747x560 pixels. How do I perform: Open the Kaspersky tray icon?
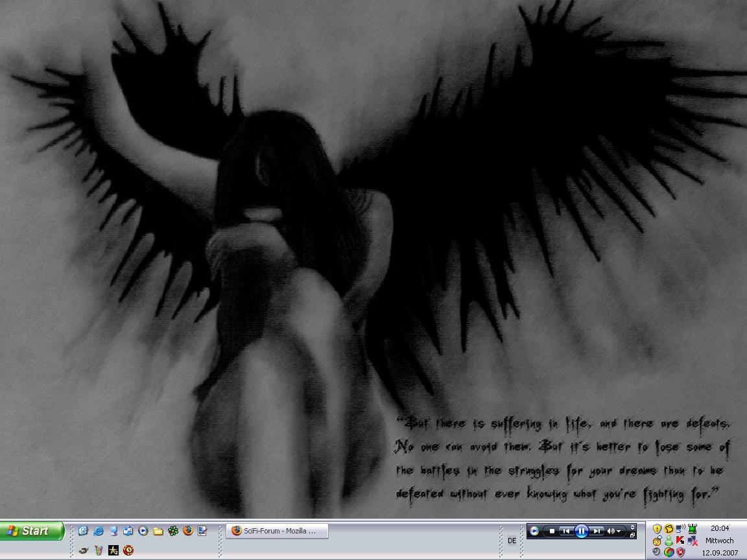(x=680, y=541)
